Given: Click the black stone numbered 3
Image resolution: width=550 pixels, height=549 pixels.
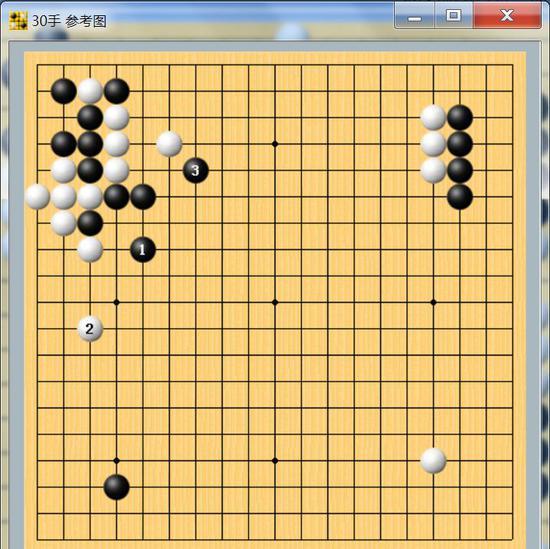Looking at the screenshot, I should [x=196, y=170].
